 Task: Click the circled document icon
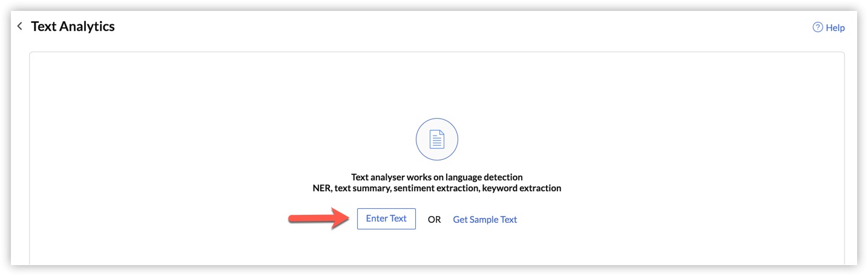[x=436, y=140]
